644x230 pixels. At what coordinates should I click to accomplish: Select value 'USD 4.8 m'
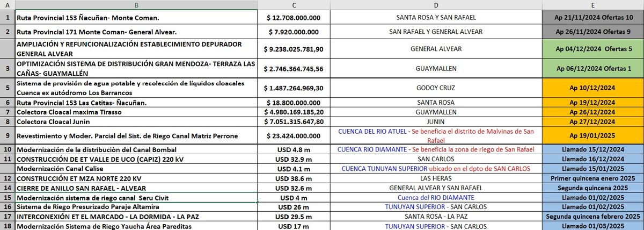[x=294, y=149]
